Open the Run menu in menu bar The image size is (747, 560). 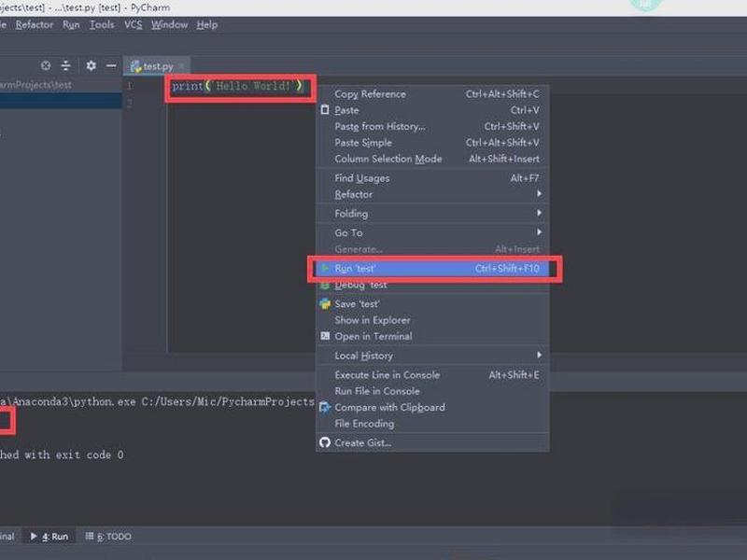point(71,25)
